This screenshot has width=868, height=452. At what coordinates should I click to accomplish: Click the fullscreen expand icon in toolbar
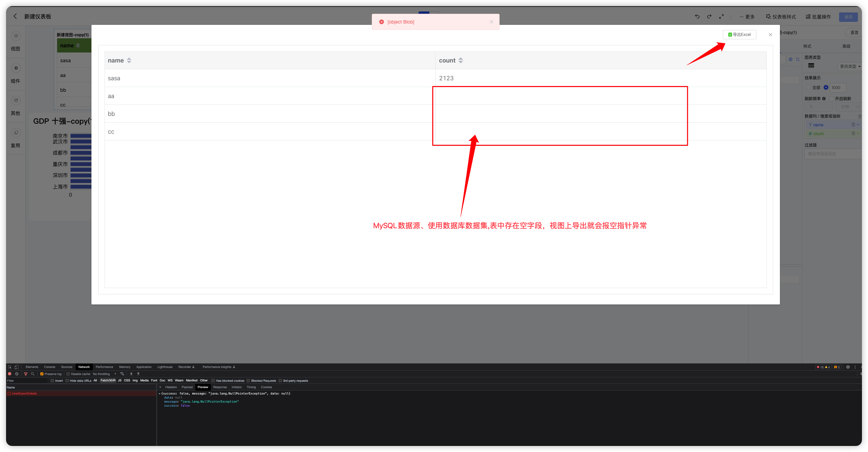(x=722, y=16)
